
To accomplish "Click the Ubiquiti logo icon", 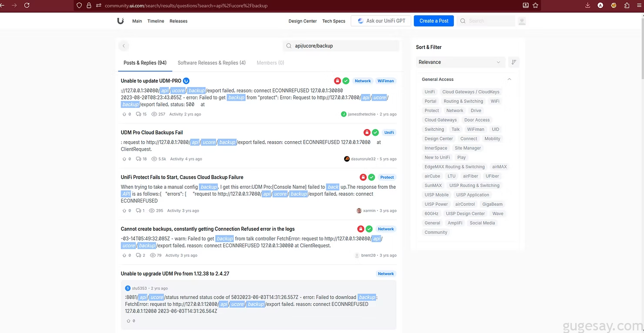I will tap(121, 21).
